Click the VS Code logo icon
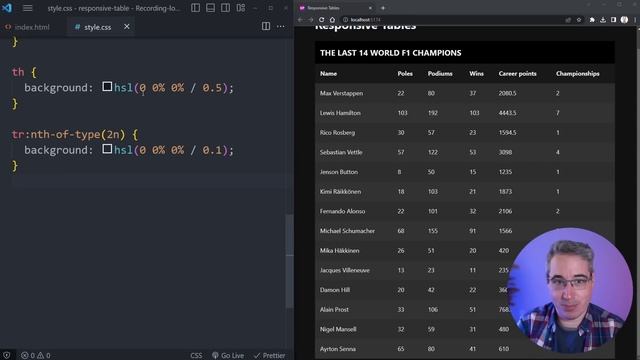The image size is (640, 360). click(x=7, y=8)
